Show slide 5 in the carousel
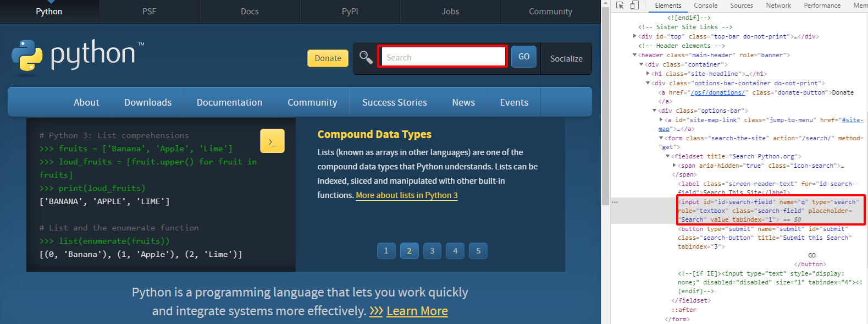 [x=478, y=251]
